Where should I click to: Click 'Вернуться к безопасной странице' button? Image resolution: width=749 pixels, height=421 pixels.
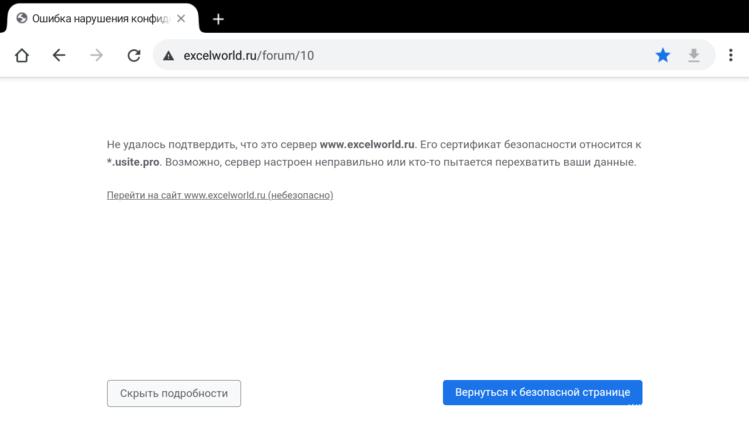[542, 392]
